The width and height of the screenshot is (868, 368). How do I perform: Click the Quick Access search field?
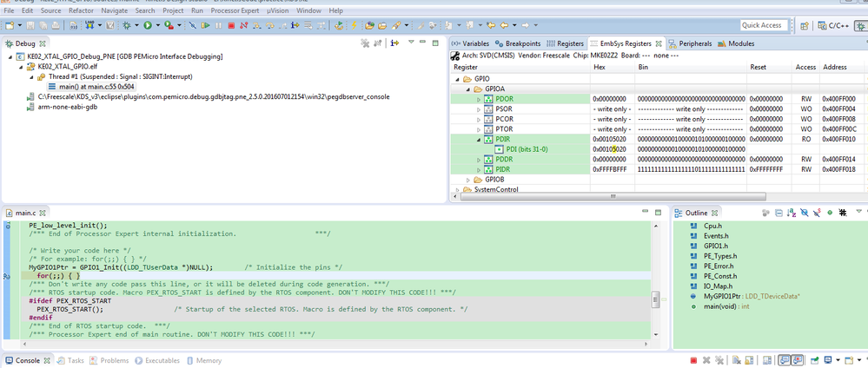point(764,25)
